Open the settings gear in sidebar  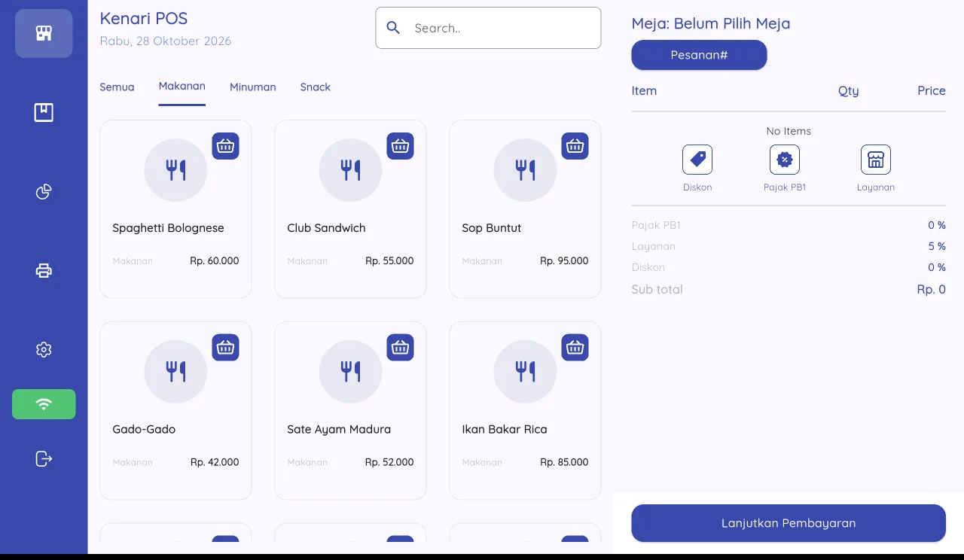point(44,350)
